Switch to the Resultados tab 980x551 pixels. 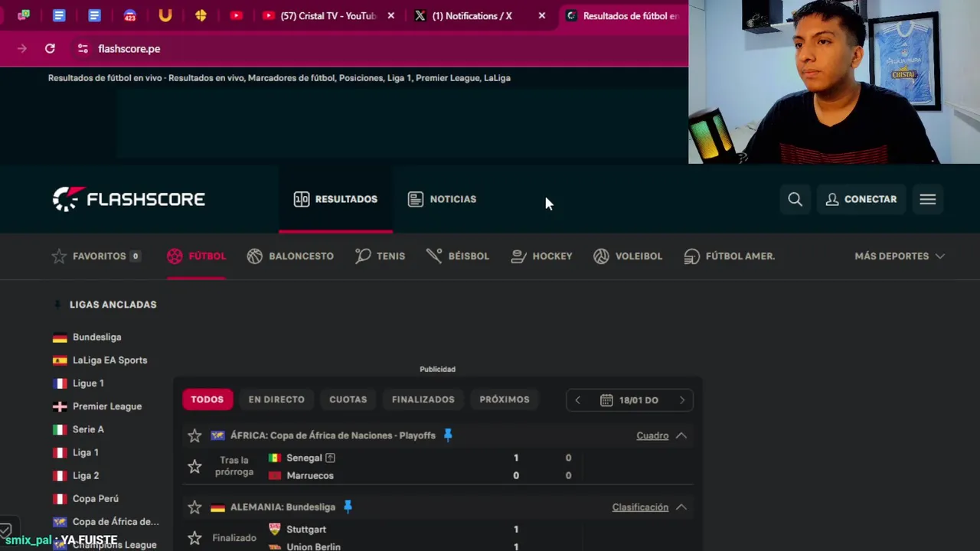(x=335, y=199)
